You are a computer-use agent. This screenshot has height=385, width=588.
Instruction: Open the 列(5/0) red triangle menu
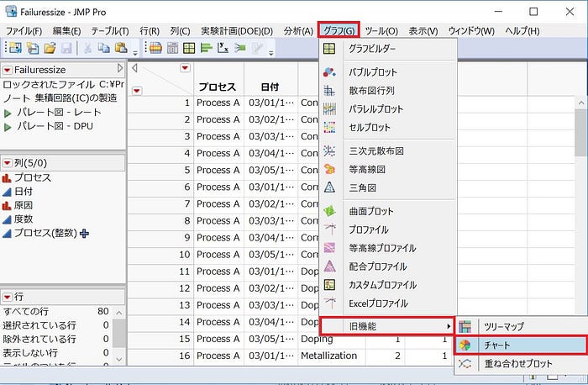point(7,163)
